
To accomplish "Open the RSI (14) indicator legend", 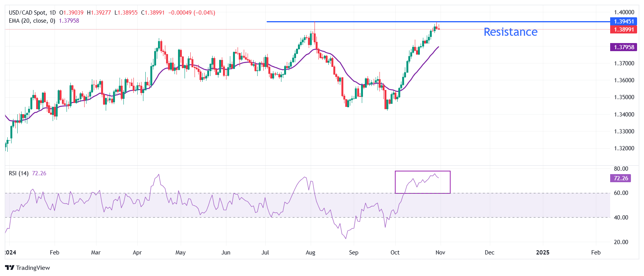I will pyautogui.click(x=18, y=173).
